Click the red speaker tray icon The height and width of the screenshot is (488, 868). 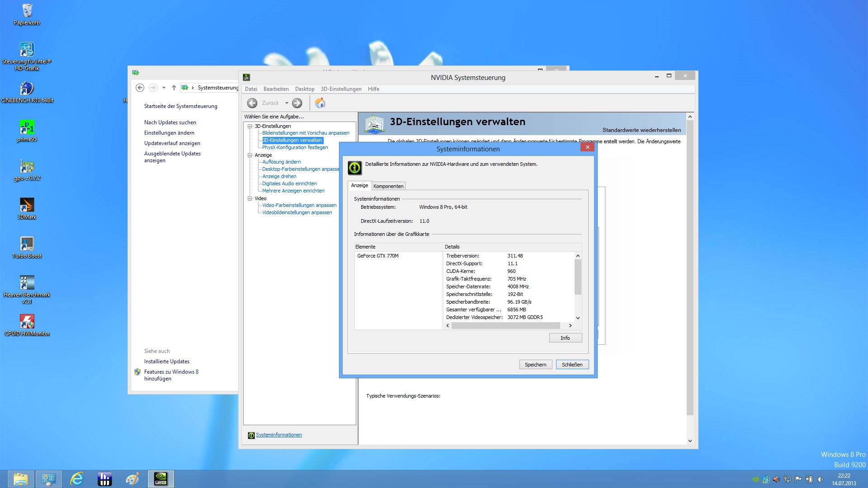click(x=776, y=479)
